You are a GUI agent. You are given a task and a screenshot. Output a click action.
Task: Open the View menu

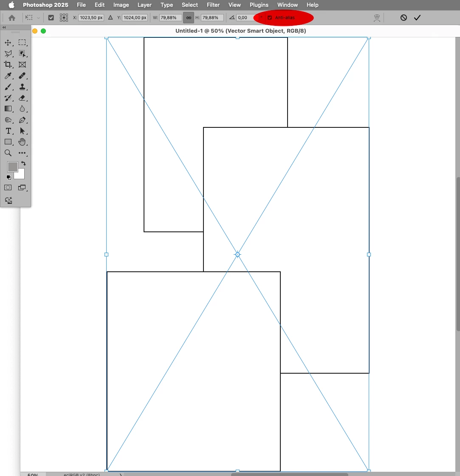pos(234,5)
